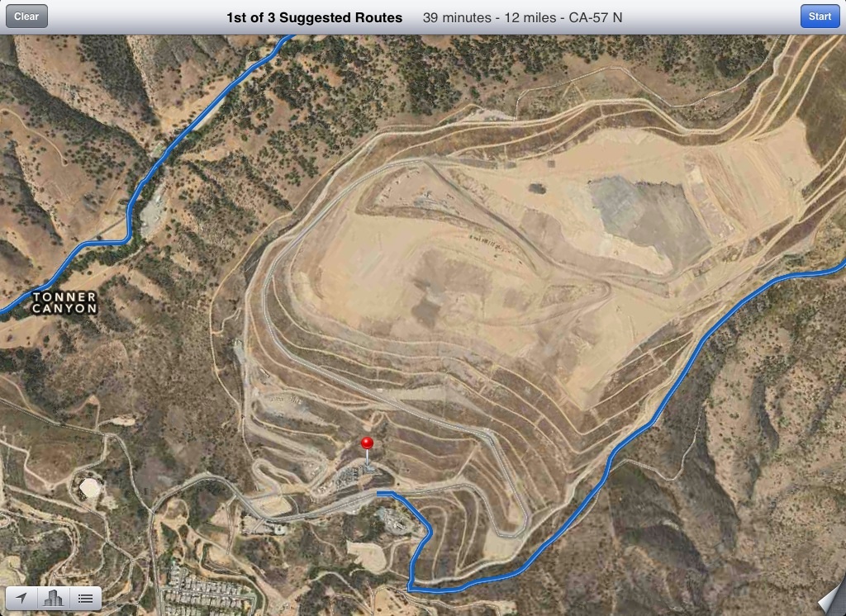Screen dimensions: 846x616
Task: Open the directions list icon
Action: (x=85, y=598)
